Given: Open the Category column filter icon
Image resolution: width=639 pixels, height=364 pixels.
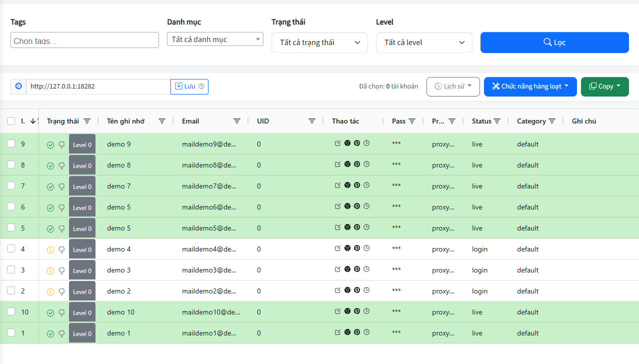Looking at the screenshot, I should [x=552, y=121].
